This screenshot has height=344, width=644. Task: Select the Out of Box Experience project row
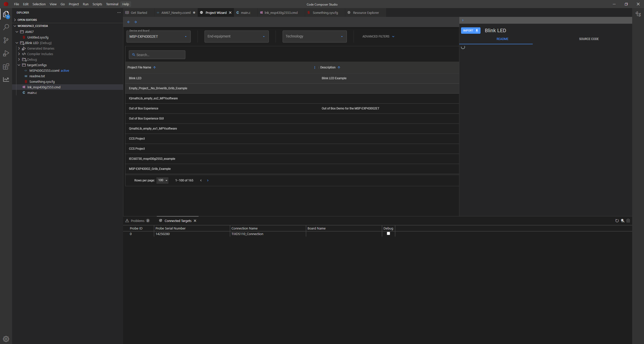point(292,108)
